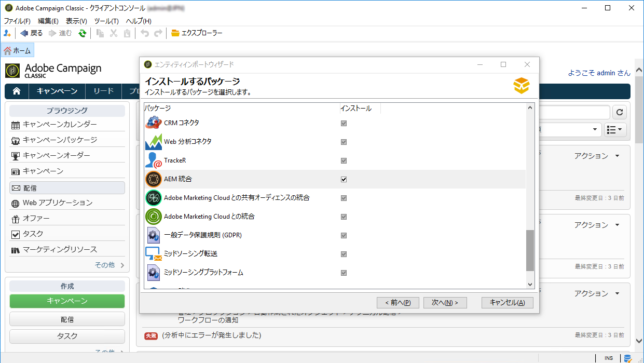
Task: Open the Explorer folder button
Action: click(197, 33)
